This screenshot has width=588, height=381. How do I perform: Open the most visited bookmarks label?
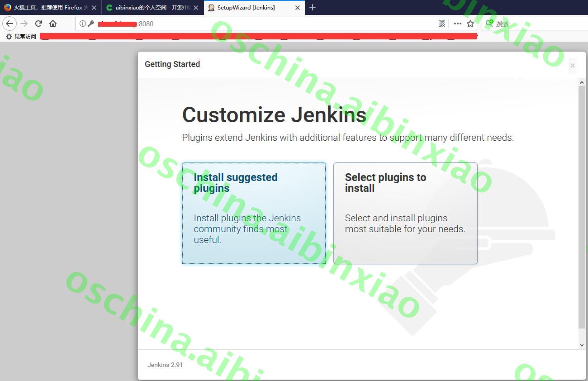click(x=25, y=36)
